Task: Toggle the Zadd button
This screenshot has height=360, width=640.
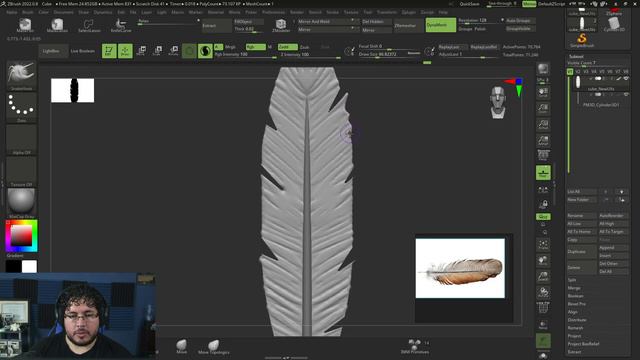Action: [x=287, y=47]
